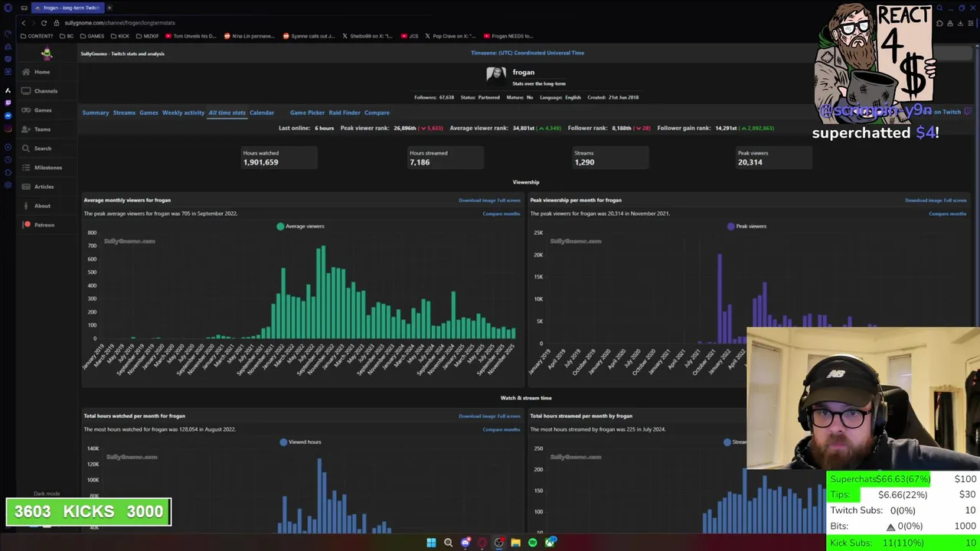Click the Hours watched 1,901,659 stat

click(279, 158)
